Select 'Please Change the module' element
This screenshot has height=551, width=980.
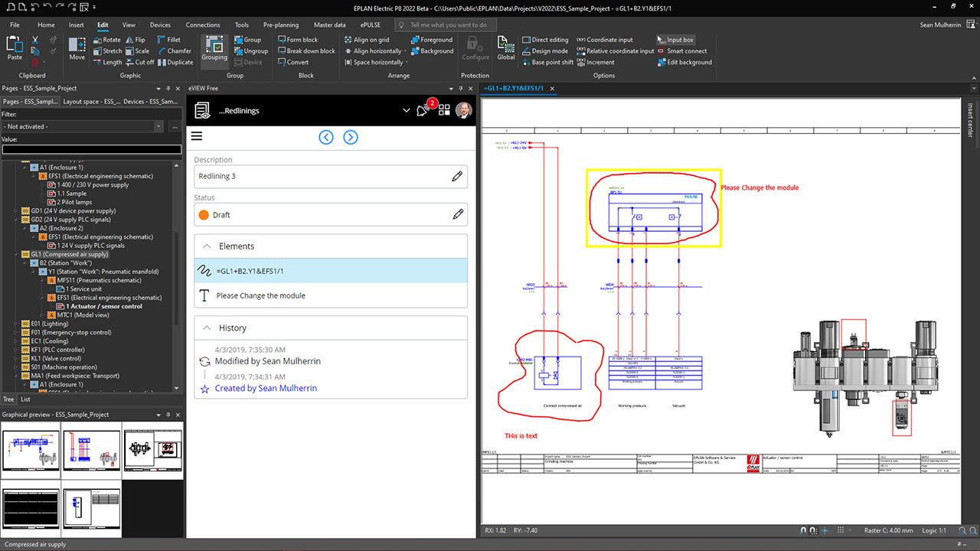point(260,295)
